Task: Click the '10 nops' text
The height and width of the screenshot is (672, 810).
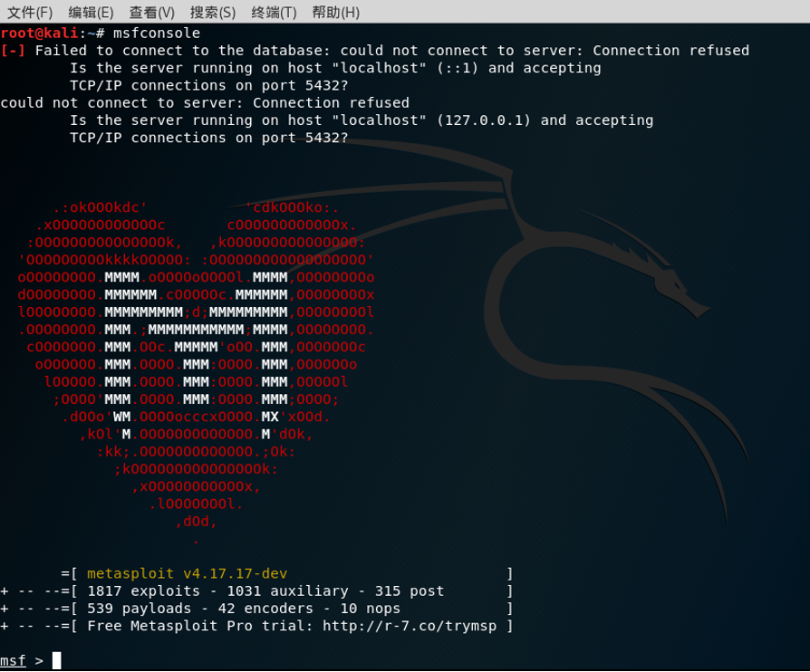Action: pos(370,609)
